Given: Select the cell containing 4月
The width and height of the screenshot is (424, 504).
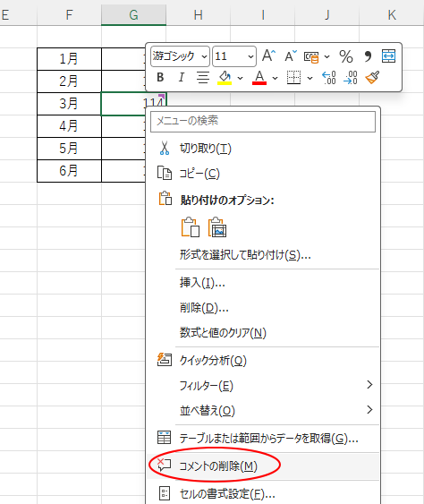Looking at the screenshot, I should (x=69, y=126).
